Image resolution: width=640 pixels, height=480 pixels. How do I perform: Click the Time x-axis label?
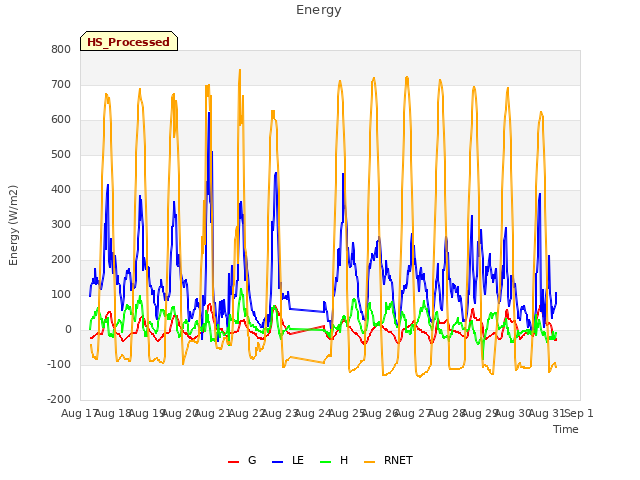click(566, 429)
